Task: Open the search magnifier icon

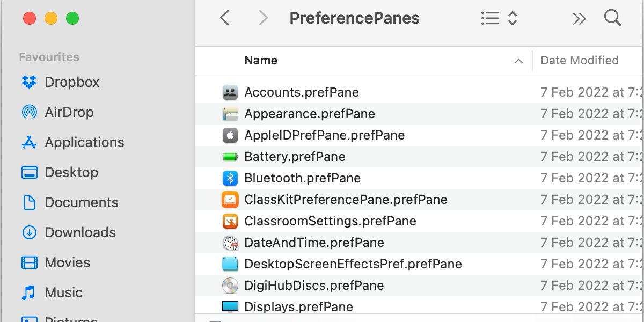Action: tap(612, 18)
